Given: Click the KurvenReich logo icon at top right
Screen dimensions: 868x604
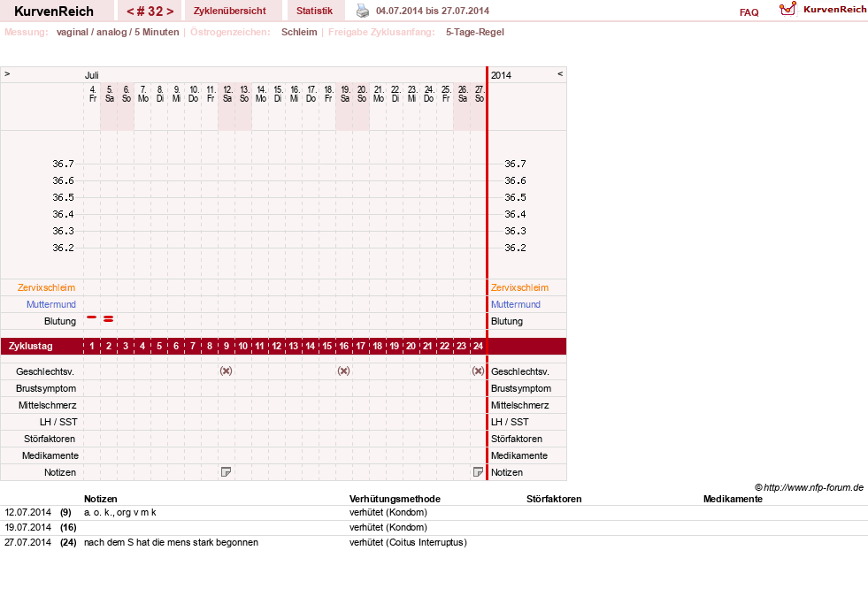Looking at the screenshot, I should 787,9.
